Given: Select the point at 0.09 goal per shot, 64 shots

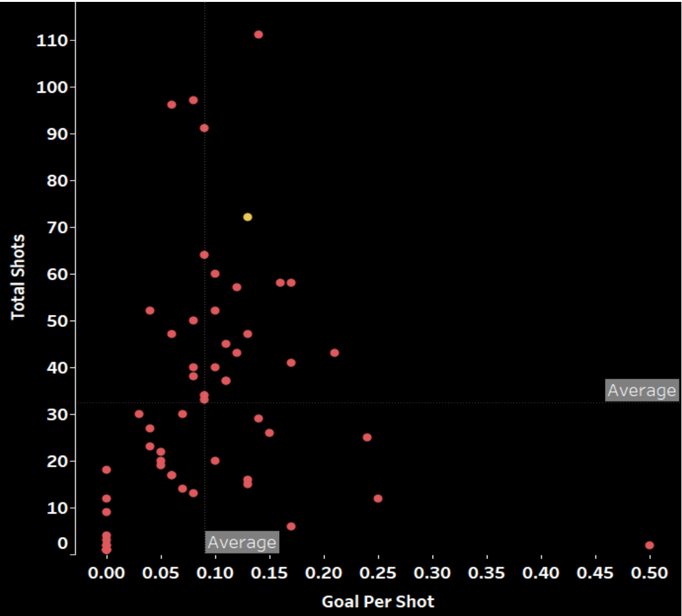Looking at the screenshot, I should click(204, 255).
